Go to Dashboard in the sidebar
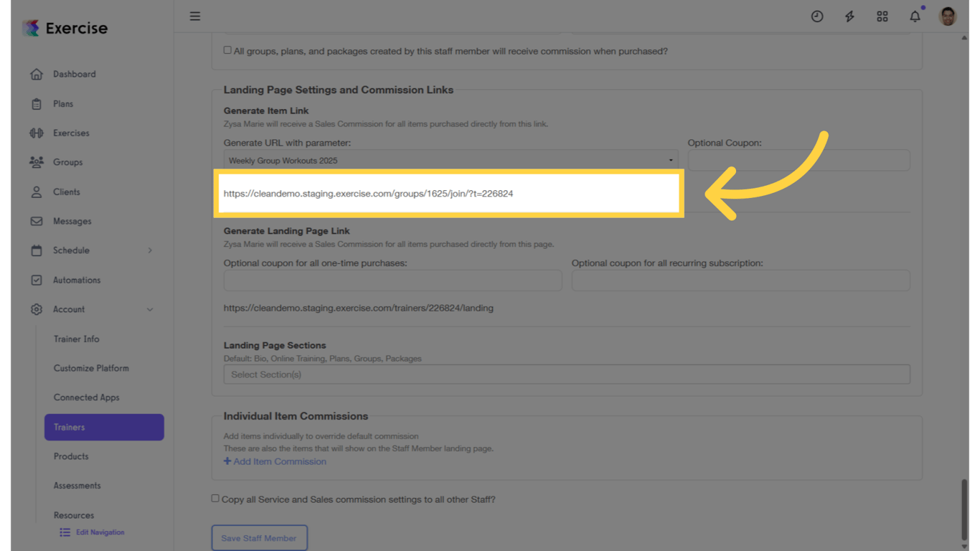Screen dimensions: 980x551 pyautogui.click(x=74, y=74)
